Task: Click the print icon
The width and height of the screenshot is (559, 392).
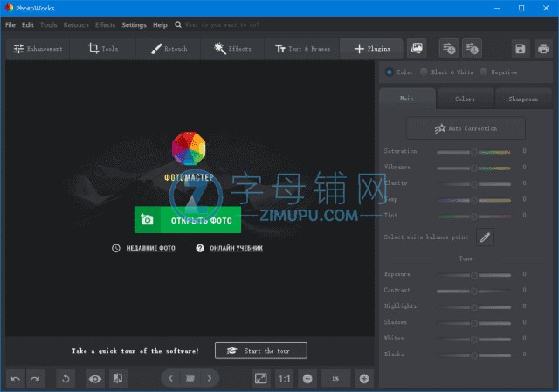Action: click(543, 49)
